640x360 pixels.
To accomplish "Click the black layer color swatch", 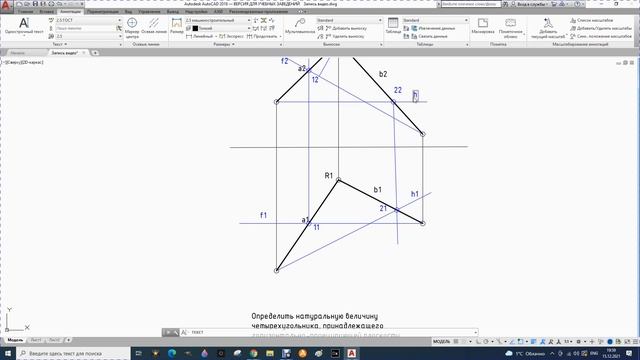I will click(x=195, y=28).
